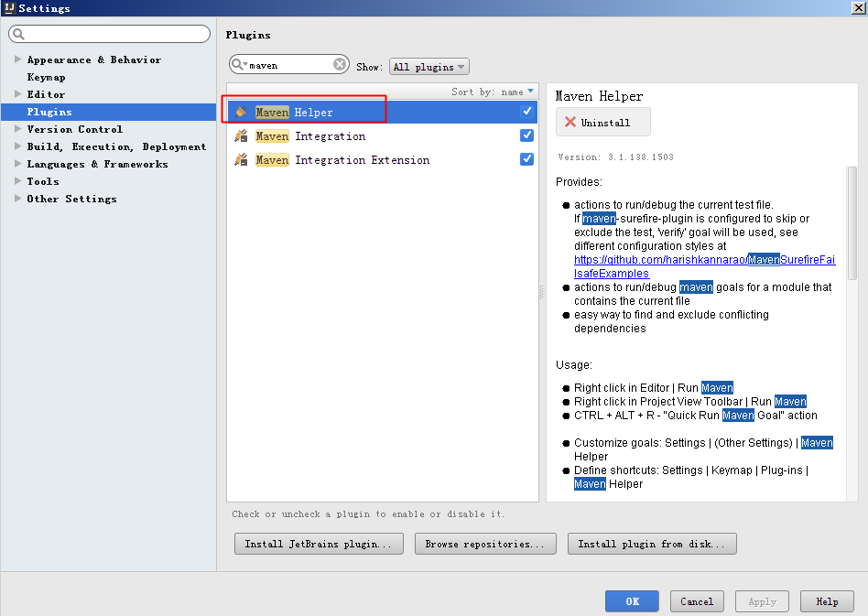Close the Settings dialog window
868x616 pixels.
[x=858, y=7]
